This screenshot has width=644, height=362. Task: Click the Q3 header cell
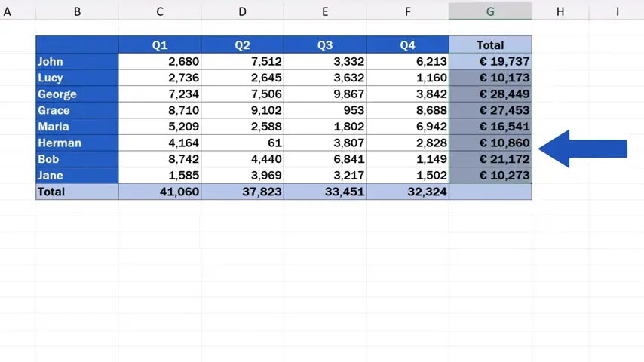[x=325, y=45]
